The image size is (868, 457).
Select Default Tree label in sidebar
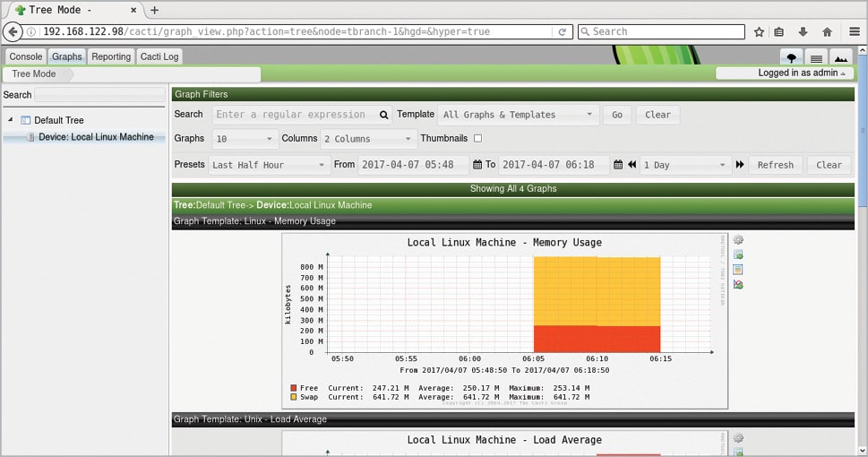click(x=59, y=120)
